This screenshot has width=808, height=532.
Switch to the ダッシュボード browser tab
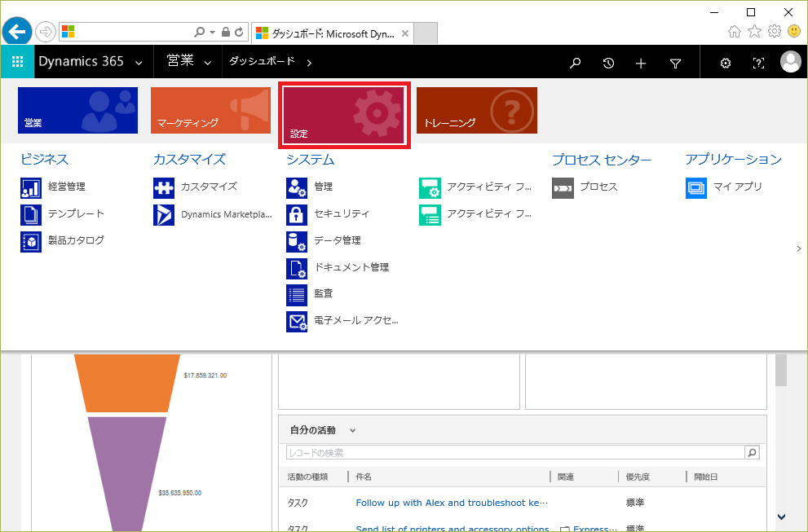[333, 33]
